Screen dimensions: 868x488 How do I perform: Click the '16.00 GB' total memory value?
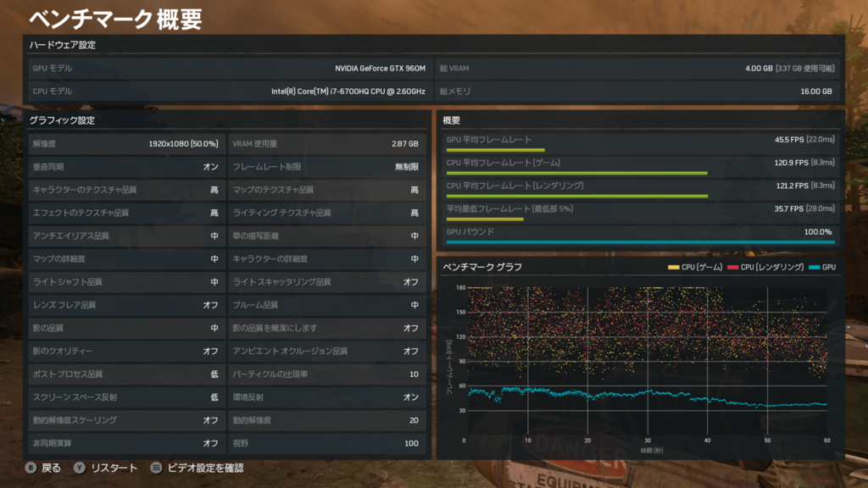pyautogui.click(x=816, y=91)
